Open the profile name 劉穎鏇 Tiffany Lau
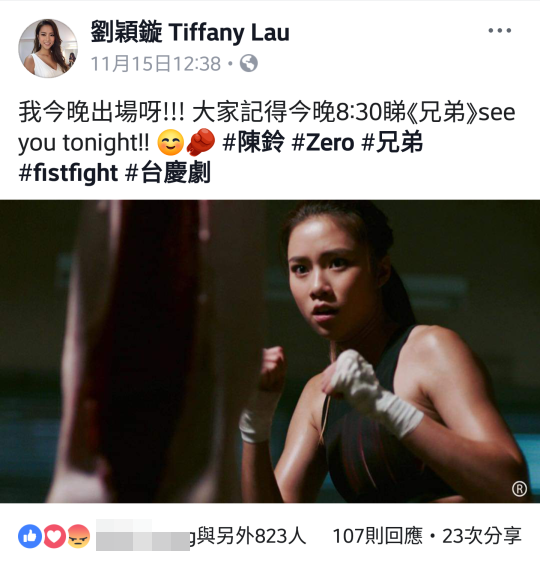Viewport: 540px width, 563px height. tap(190, 33)
